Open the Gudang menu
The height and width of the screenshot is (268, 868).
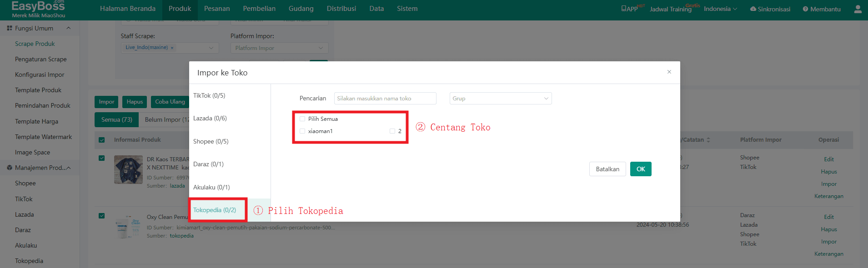[x=301, y=9]
